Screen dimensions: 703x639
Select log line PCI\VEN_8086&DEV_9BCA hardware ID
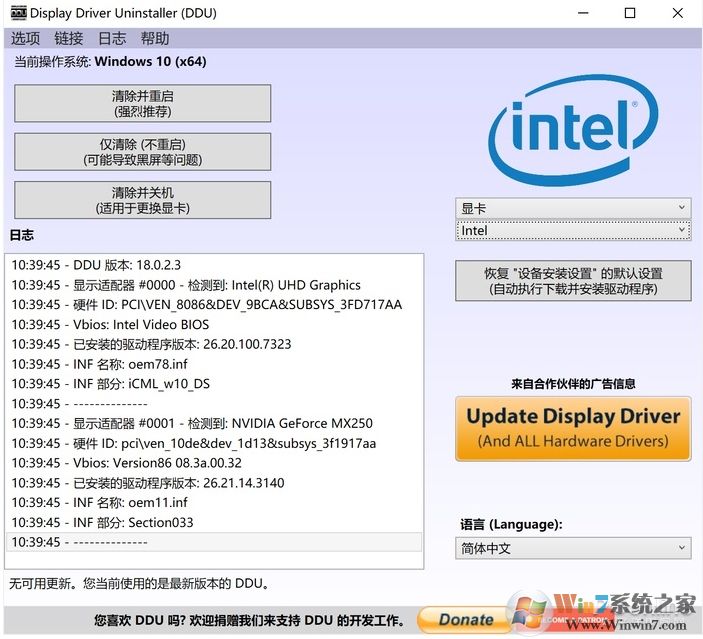(214, 304)
